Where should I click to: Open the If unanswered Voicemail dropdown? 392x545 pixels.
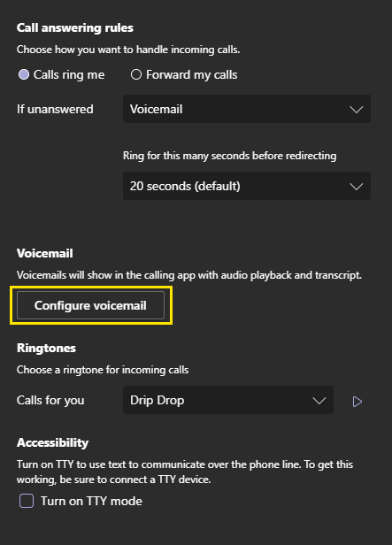[x=247, y=109]
